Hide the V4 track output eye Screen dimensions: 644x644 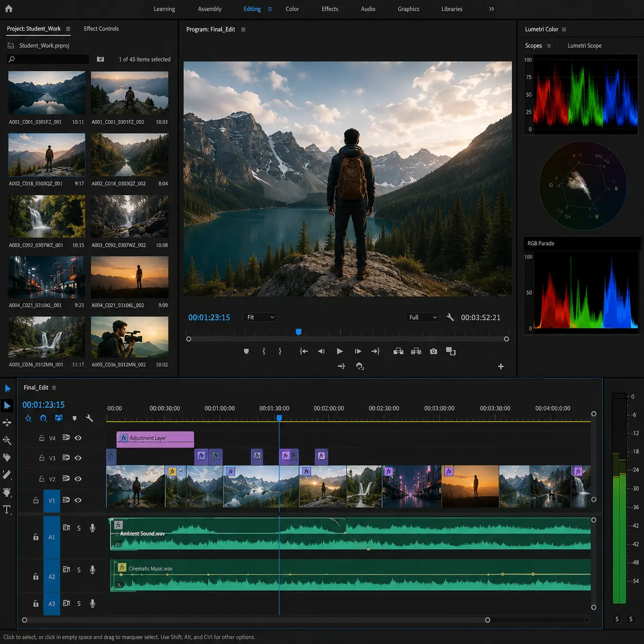click(x=78, y=438)
